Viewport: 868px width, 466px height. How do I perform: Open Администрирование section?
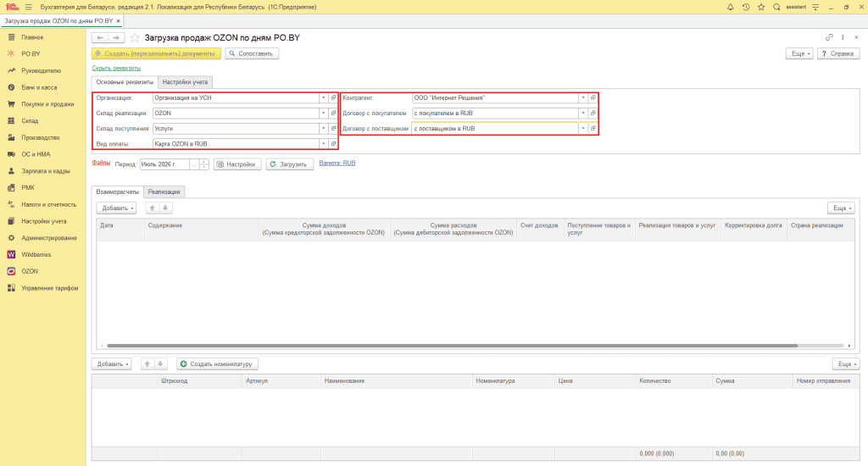click(x=48, y=238)
